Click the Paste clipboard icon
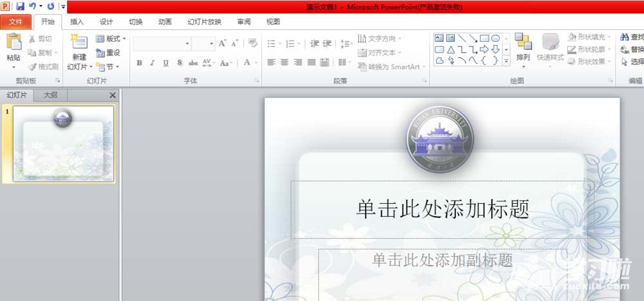The height and width of the screenshot is (301, 644). tap(14, 42)
